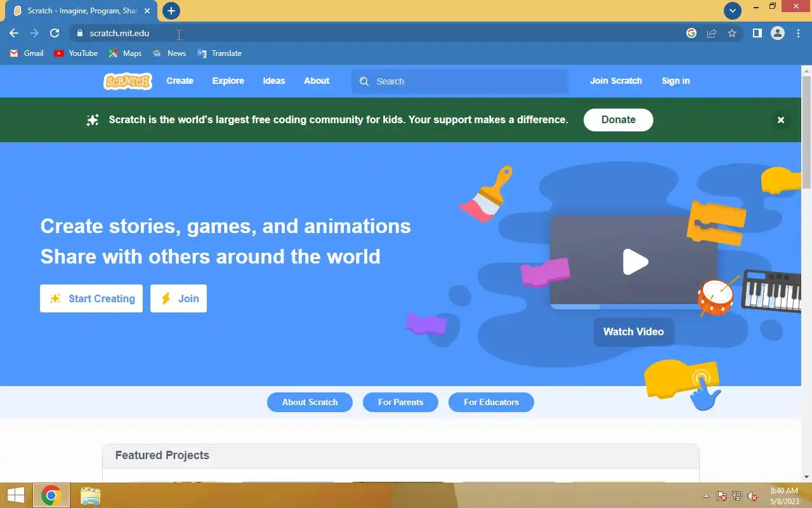The image size is (812, 508).
Task: Go forward in browser history
Action: coord(34,33)
